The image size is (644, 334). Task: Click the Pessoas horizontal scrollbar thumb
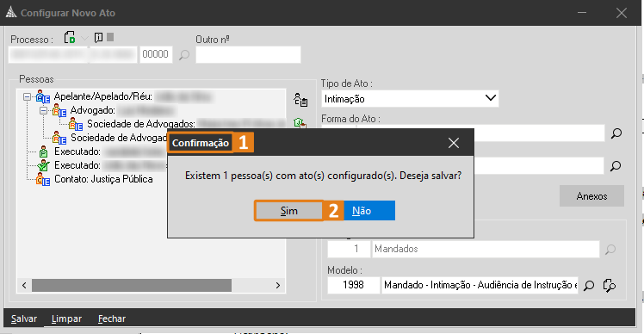point(132,285)
